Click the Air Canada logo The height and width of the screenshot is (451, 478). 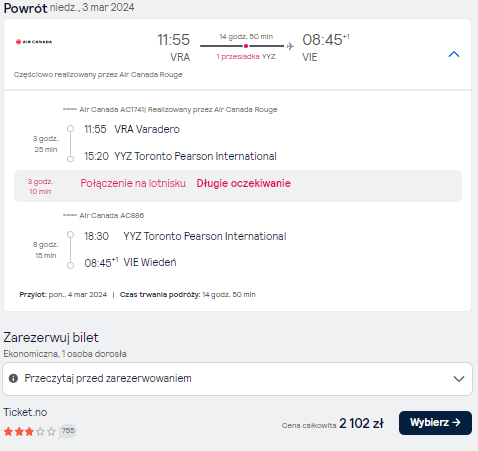pos(34,42)
